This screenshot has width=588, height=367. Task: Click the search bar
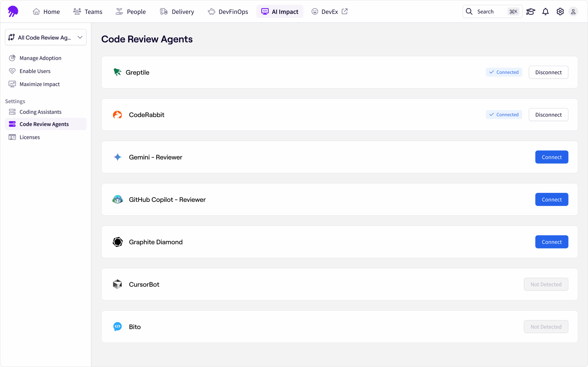click(x=491, y=11)
